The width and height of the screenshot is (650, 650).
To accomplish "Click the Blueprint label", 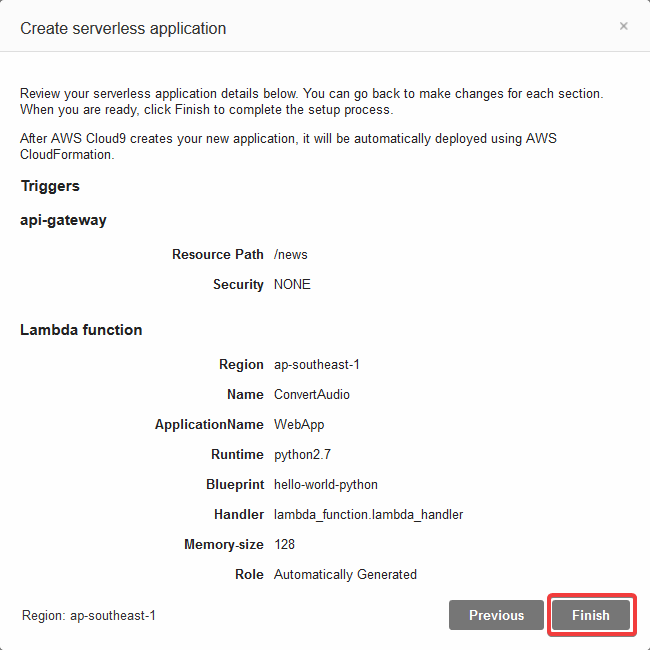I will [x=235, y=485].
